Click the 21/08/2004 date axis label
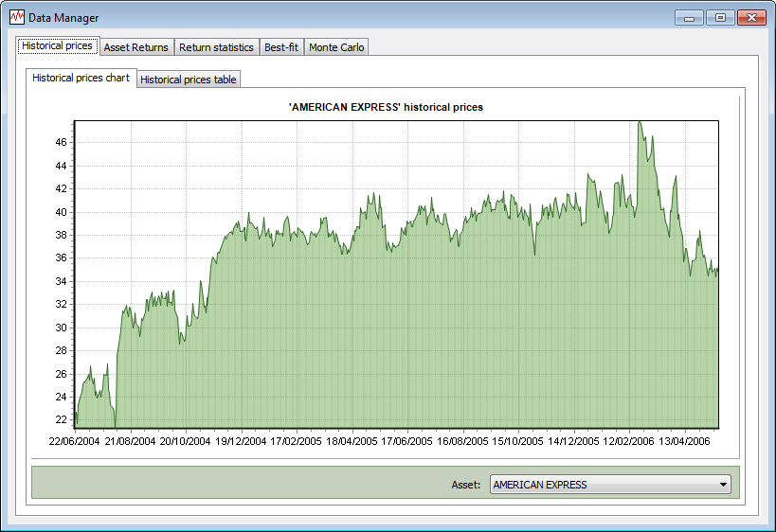Screen dimensions: 776x532 (130, 441)
